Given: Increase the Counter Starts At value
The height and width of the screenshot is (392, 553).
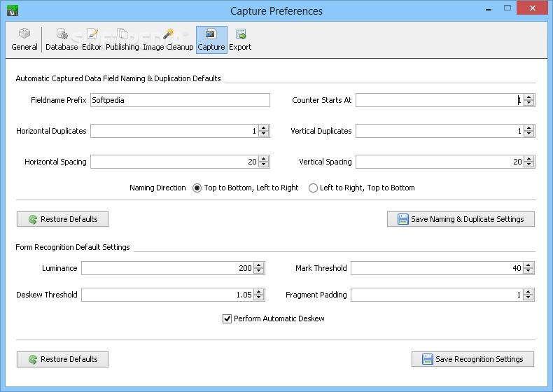Looking at the screenshot, I should pyautogui.click(x=528, y=97).
